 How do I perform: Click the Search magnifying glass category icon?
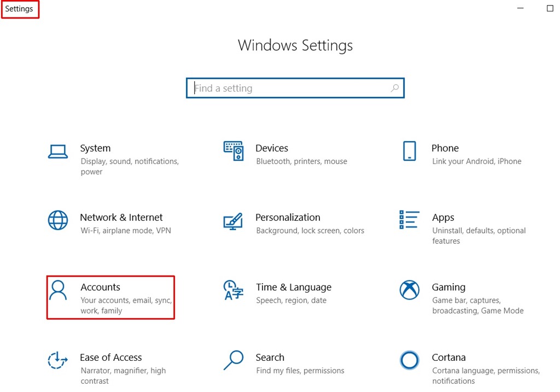(233, 360)
